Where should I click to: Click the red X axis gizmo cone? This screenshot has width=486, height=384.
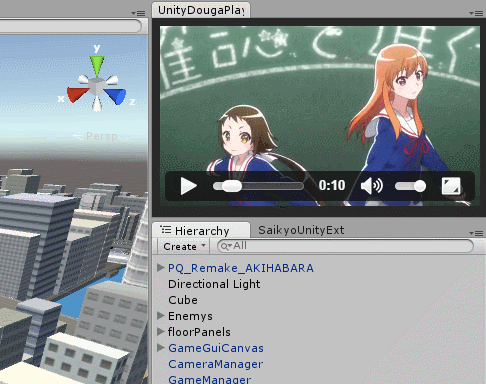(x=78, y=94)
